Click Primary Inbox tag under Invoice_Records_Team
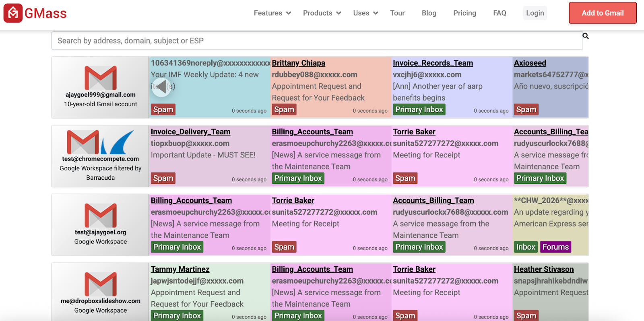 [419, 109]
